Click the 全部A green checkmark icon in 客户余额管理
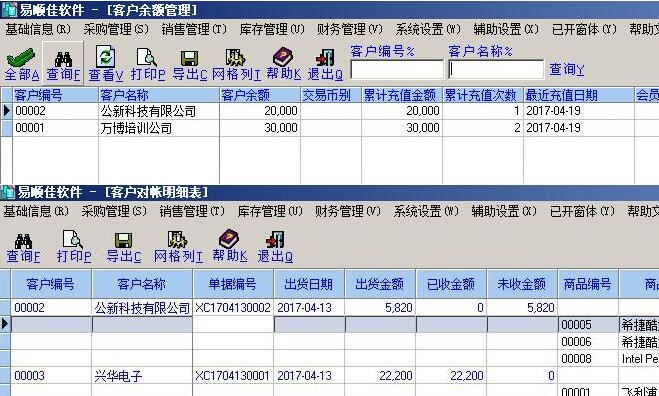The width and height of the screenshot is (659, 396). 21,58
